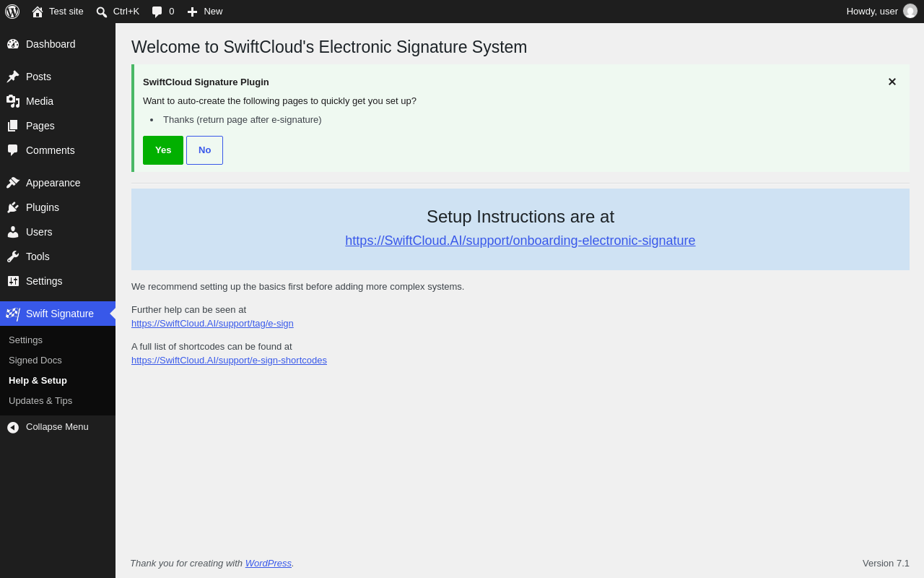Click the Settings sliders icon
924x578 pixels.
[13, 281]
